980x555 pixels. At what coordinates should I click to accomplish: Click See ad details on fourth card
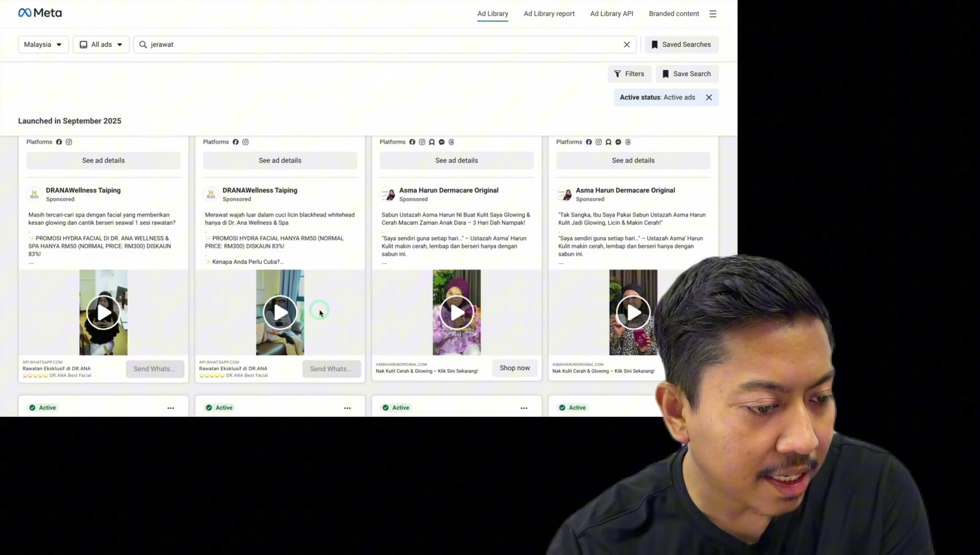(x=633, y=160)
